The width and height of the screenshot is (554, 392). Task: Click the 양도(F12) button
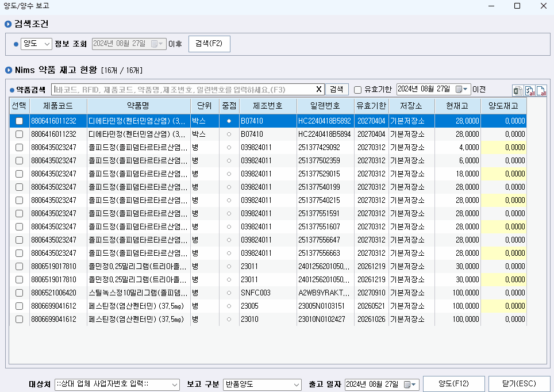point(453,383)
